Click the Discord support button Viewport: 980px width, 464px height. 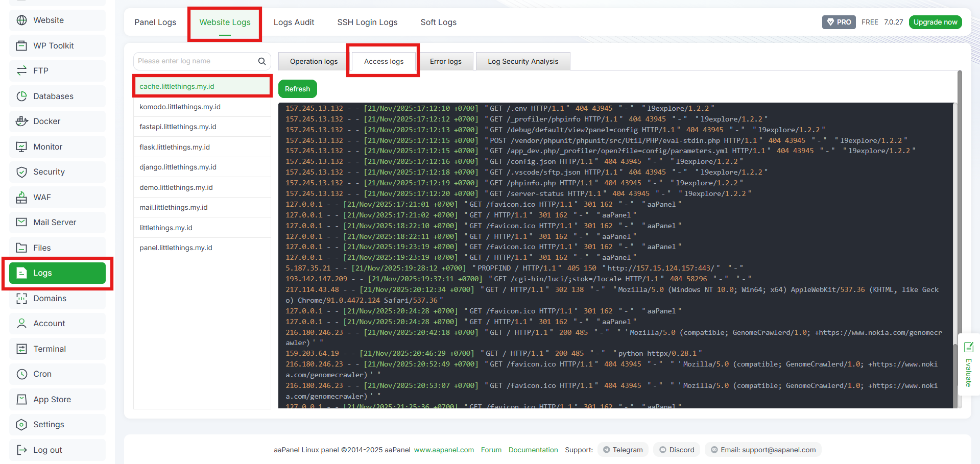(677, 450)
